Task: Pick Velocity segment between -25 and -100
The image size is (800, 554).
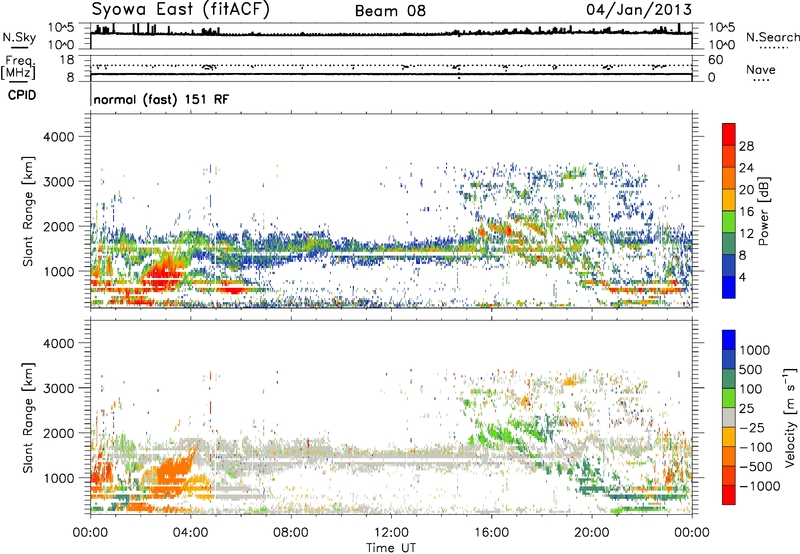Action: coord(729,437)
